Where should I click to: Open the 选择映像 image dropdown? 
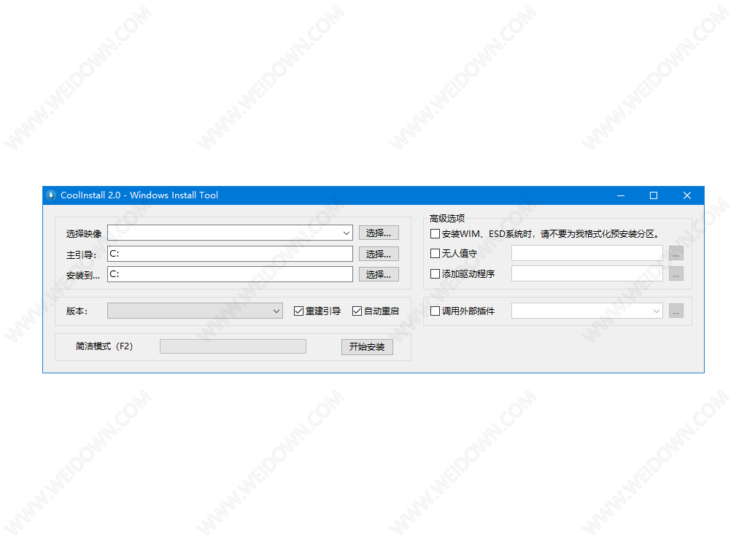pos(230,233)
